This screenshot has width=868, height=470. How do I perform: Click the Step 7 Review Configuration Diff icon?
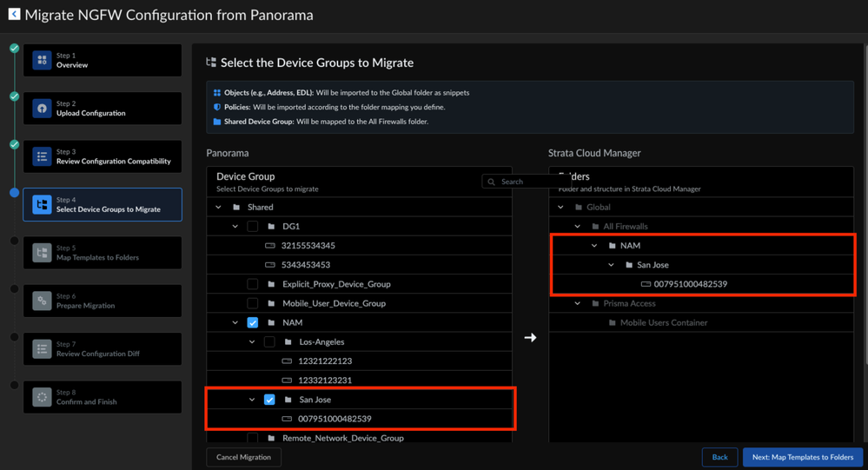coord(42,349)
